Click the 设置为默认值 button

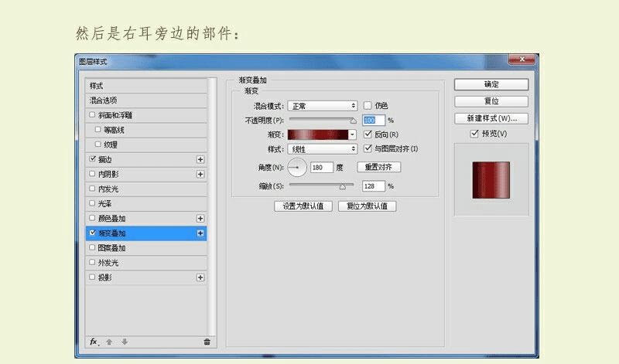pyautogui.click(x=303, y=206)
